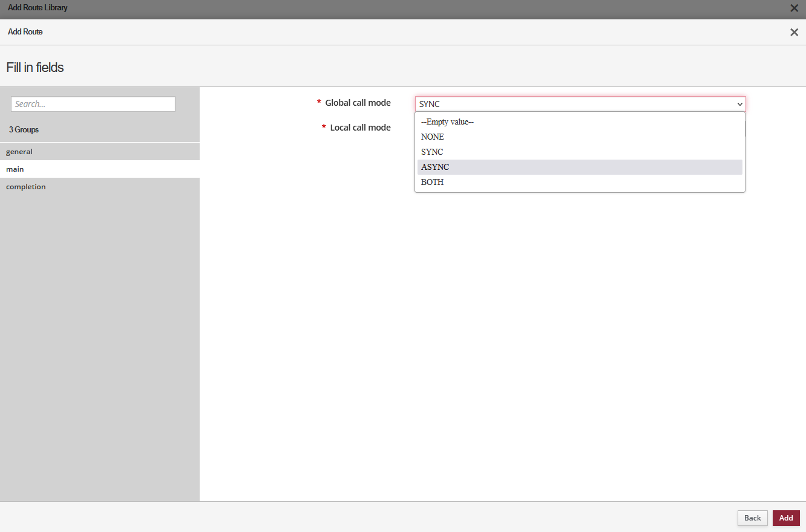Switch to the completion group
Screen dimensions: 806x532
tap(26, 187)
